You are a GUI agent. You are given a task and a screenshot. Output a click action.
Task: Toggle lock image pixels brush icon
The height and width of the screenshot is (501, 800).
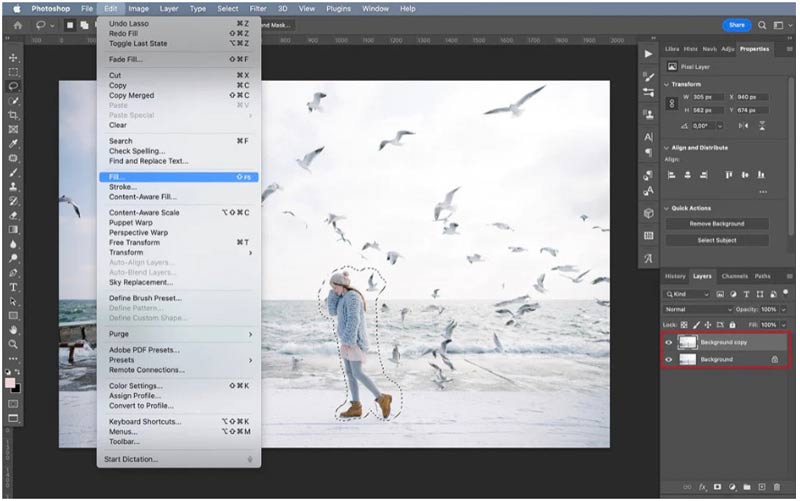696,325
